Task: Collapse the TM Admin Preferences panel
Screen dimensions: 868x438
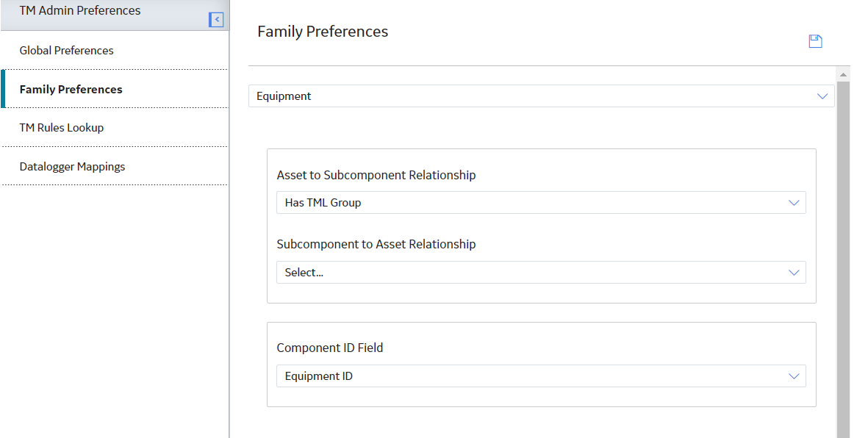Action: (216, 20)
